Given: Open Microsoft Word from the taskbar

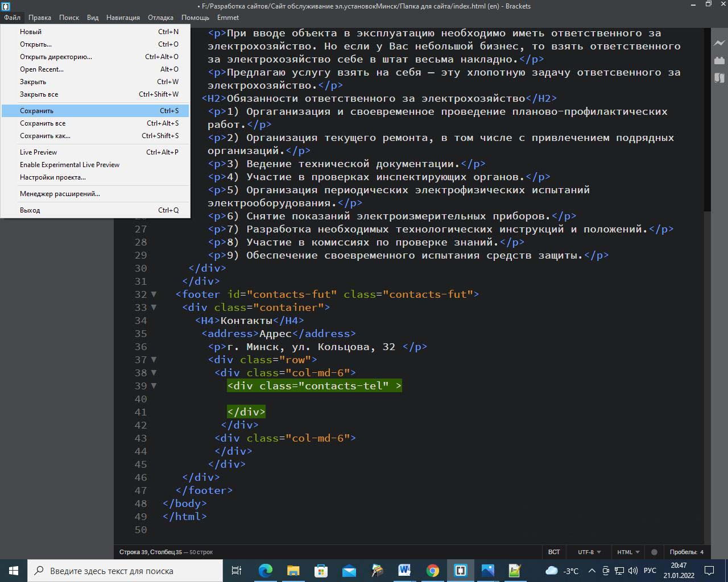Looking at the screenshot, I should 404,571.
